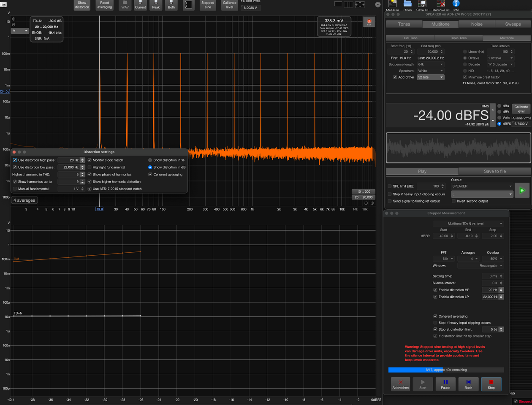532x405 pixels.
Task: Open Multitone TD+N vs level dropdown
Action: click(x=468, y=224)
